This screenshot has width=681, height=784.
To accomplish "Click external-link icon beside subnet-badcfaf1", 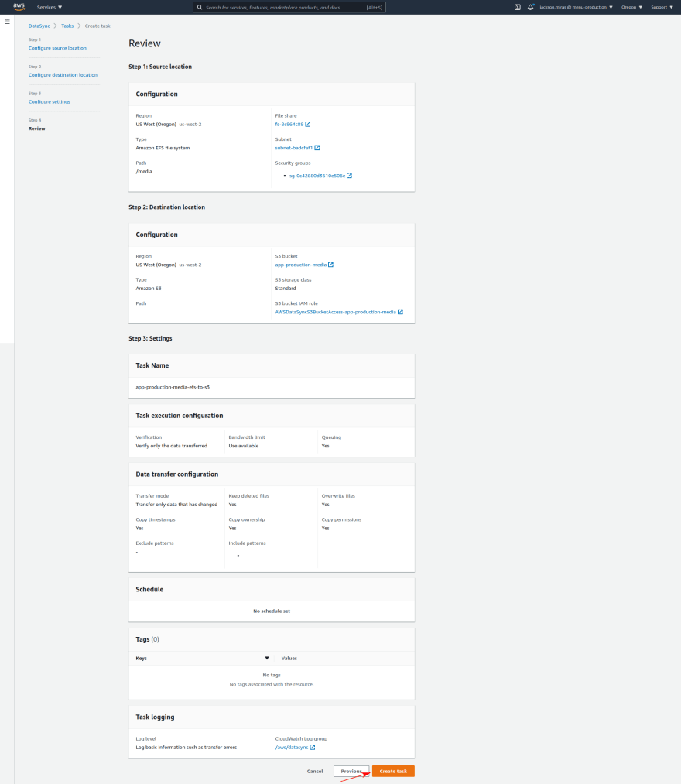I will tap(317, 148).
